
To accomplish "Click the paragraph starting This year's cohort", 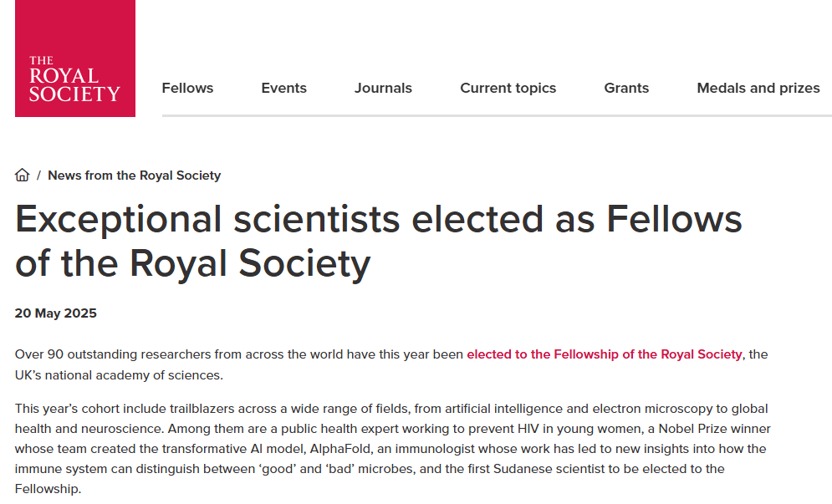I will click(393, 449).
